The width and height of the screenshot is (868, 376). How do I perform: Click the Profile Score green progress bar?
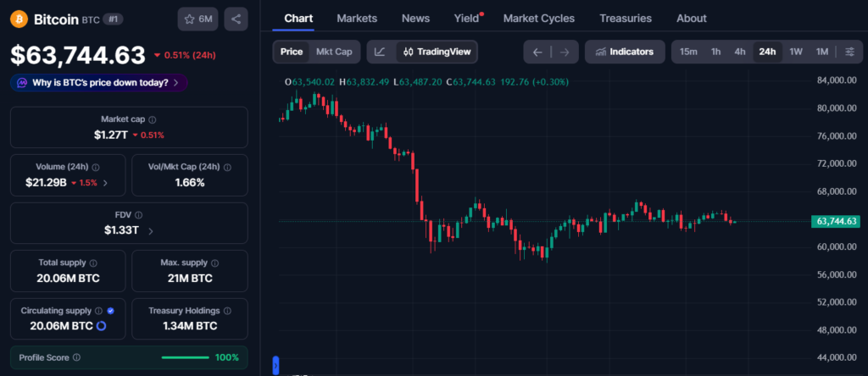pos(186,357)
